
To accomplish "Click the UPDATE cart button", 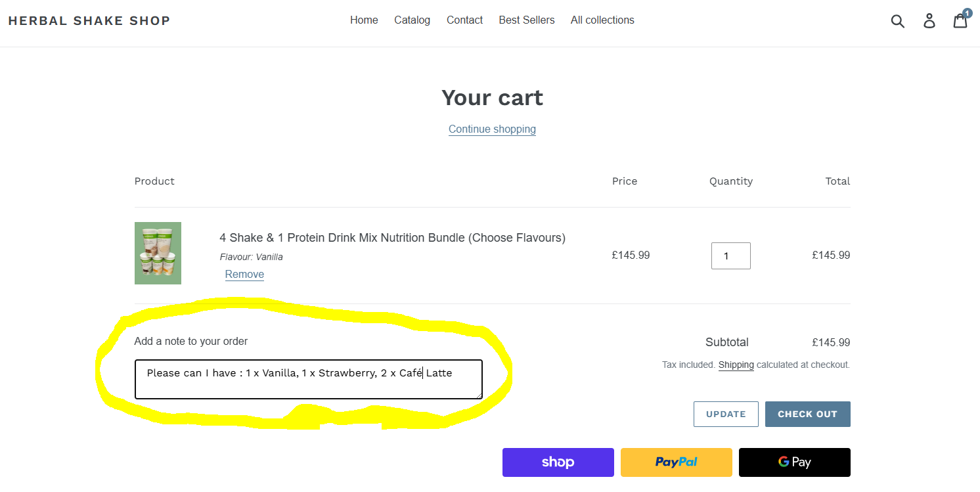I will click(726, 414).
